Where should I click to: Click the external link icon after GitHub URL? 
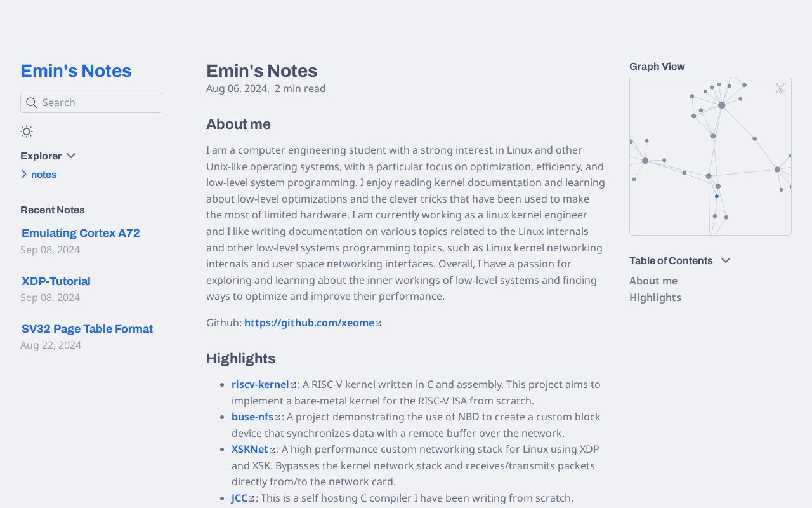379,324
